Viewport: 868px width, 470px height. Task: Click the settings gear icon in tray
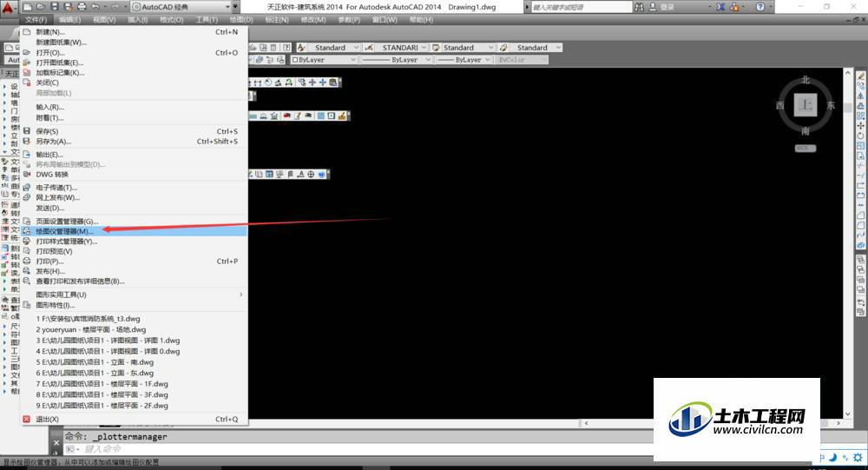[858, 457]
